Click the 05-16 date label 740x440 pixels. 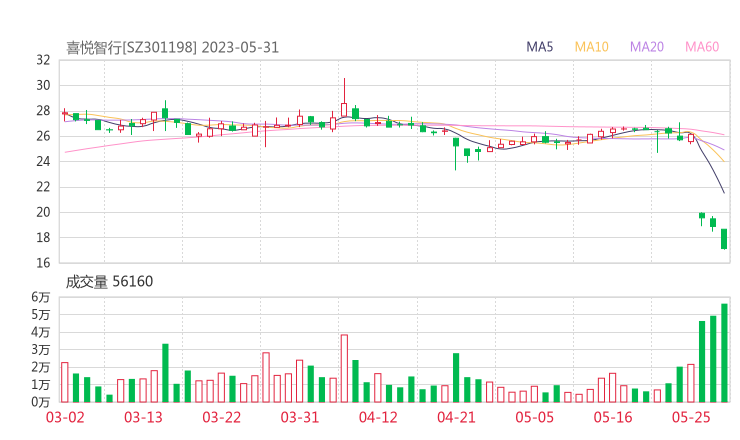pos(613,417)
